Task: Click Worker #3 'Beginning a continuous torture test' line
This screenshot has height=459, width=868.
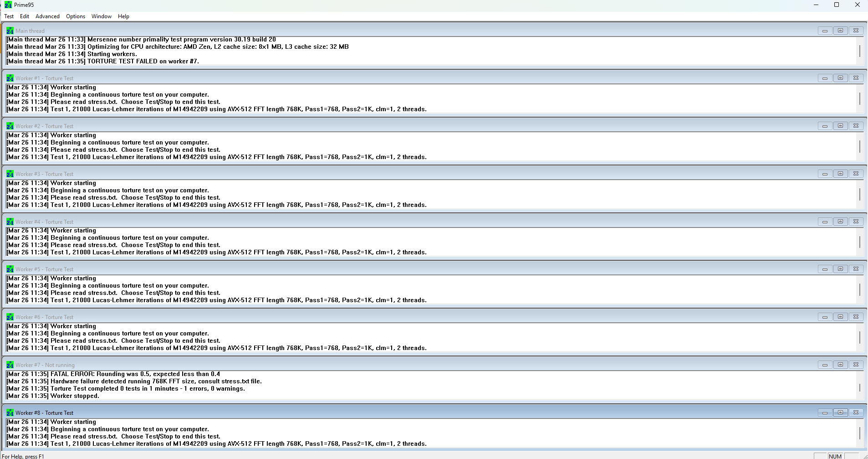Action: pos(107,190)
